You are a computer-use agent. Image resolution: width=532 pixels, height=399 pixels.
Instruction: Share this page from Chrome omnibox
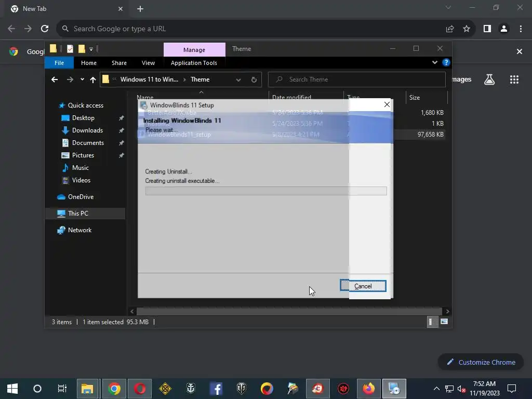450,29
